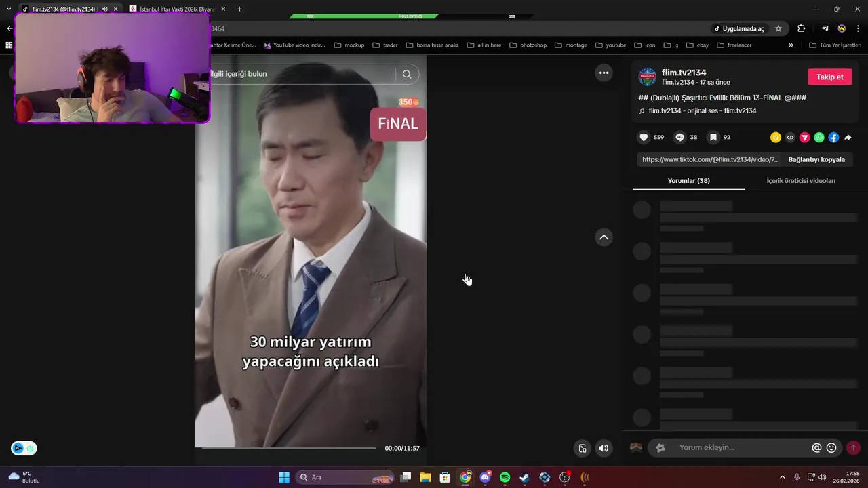Open the youtube bookmark folder
This screenshot has height=488, width=868.
point(611,45)
